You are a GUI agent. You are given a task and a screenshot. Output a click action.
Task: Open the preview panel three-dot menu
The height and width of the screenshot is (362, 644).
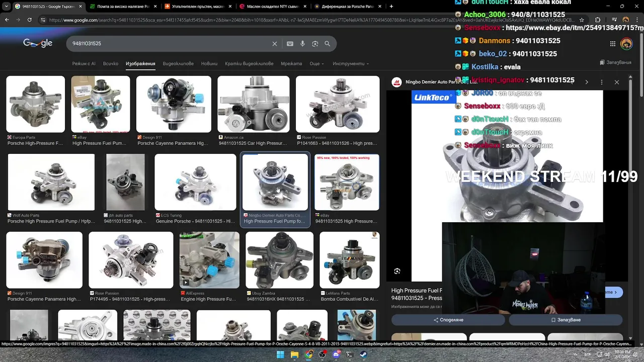pyautogui.click(x=602, y=82)
